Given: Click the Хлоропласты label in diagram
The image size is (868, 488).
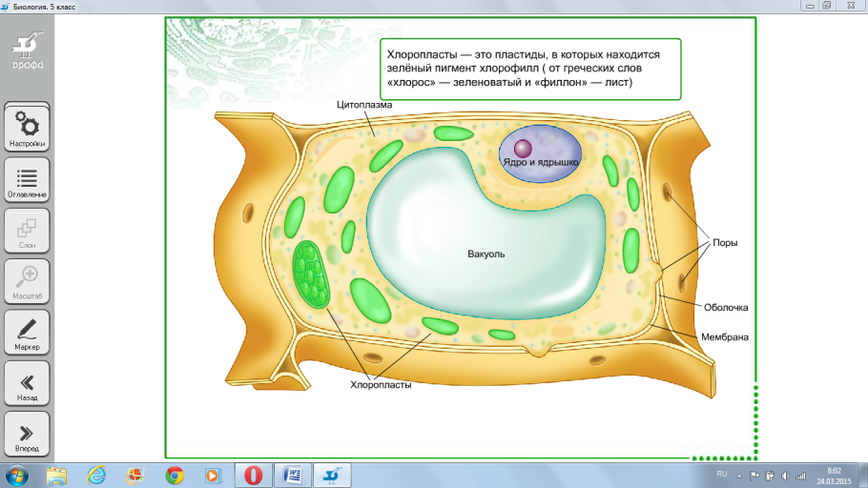Looking at the screenshot, I should 381,386.
